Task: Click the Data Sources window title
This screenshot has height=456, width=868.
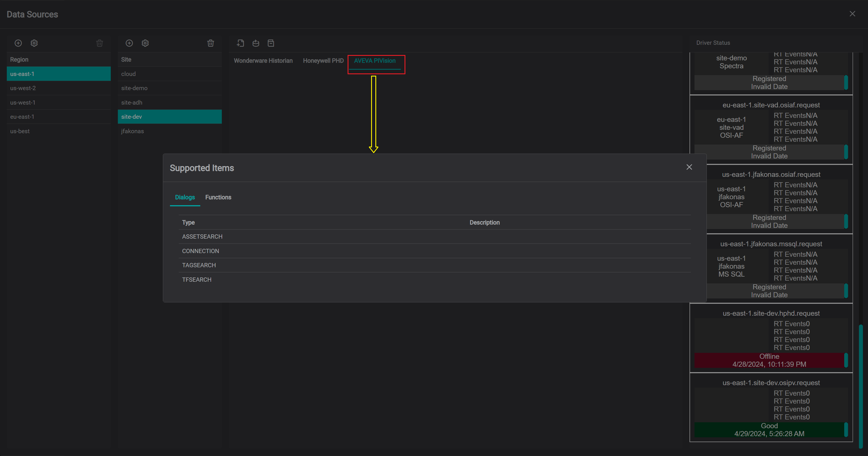Action: [32, 14]
